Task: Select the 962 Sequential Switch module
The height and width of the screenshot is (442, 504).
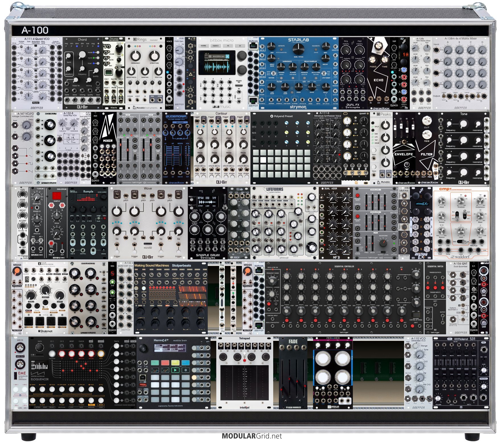Action: 435,298
